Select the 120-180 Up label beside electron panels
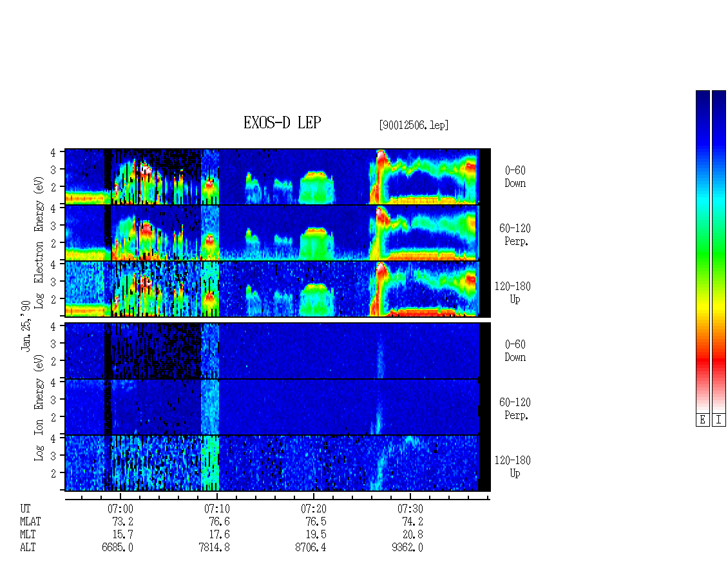 (x=513, y=293)
